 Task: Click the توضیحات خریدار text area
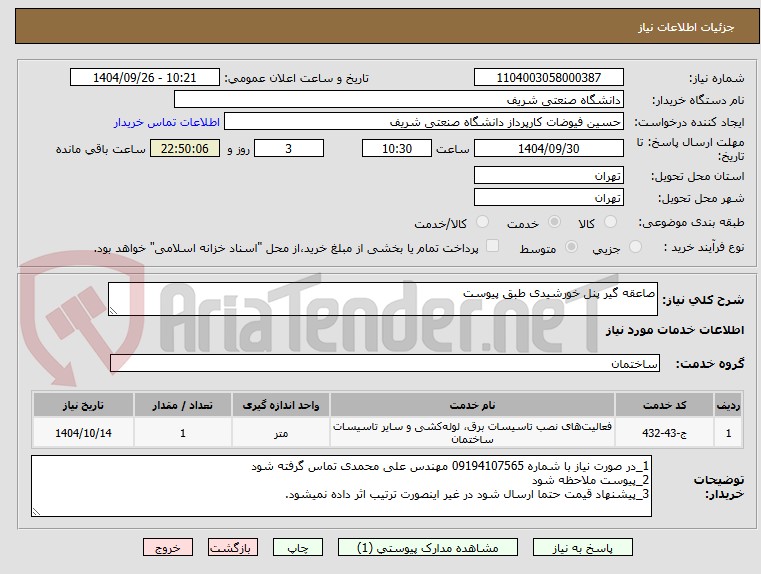pos(341,486)
